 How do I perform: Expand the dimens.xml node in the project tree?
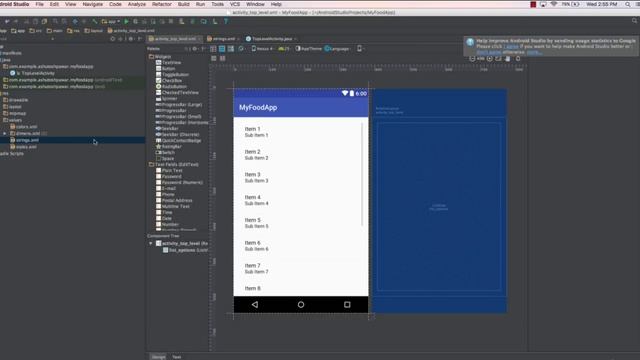5,133
